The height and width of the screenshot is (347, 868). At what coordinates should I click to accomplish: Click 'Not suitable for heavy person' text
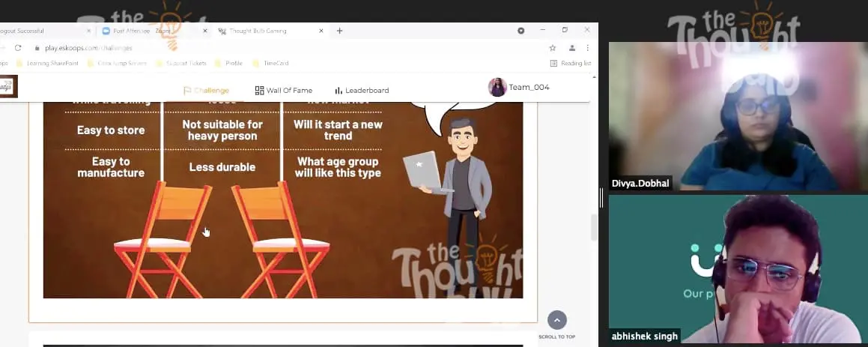pyautogui.click(x=222, y=130)
